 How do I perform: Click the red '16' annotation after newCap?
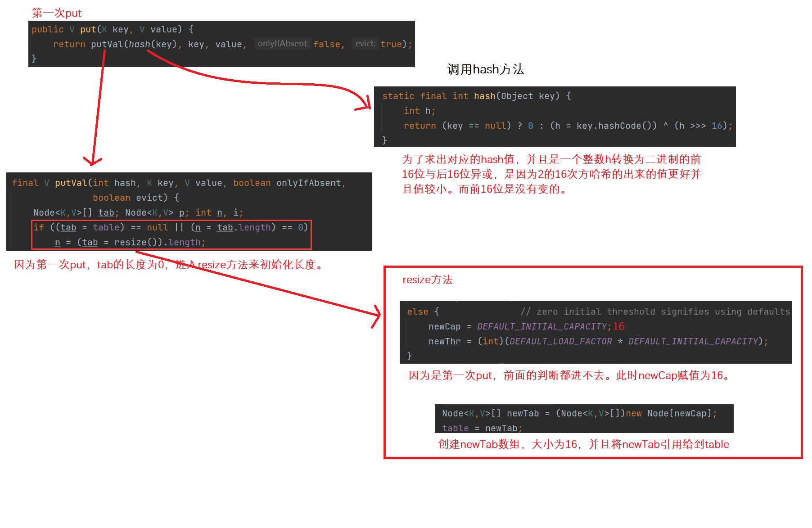coord(619,326)
